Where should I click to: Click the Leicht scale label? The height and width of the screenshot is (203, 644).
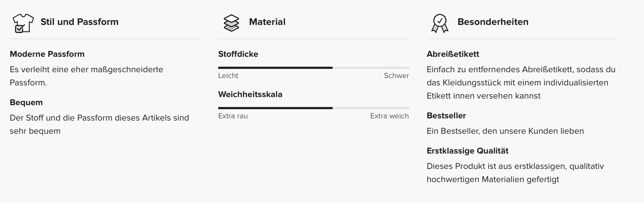click(228, 76)
